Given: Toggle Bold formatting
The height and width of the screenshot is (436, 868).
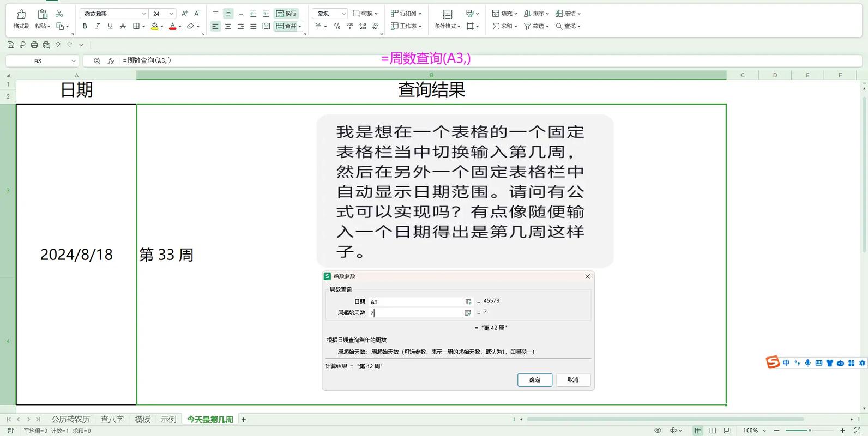Looking at the screenshot, I should pos(85,26).
